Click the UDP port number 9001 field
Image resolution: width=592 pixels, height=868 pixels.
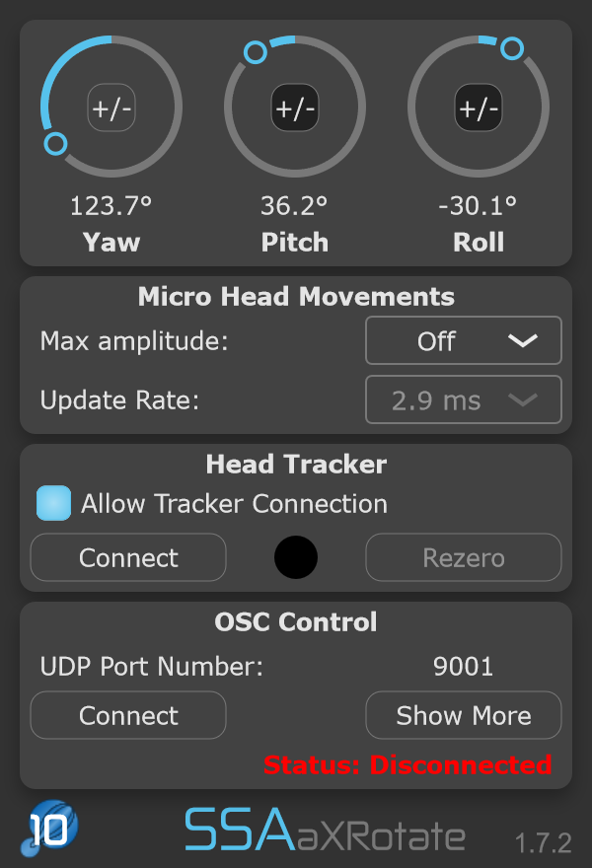464,667
